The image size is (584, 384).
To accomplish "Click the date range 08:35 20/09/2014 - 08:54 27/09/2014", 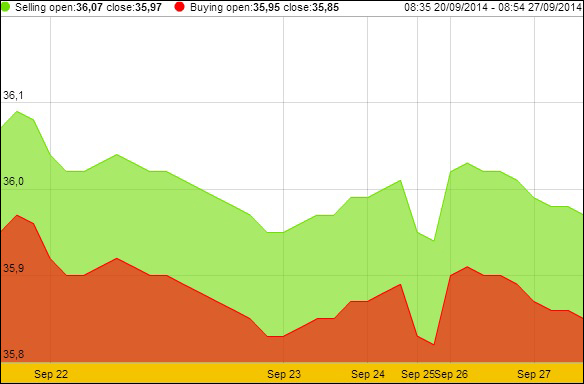I will point(493,7).
